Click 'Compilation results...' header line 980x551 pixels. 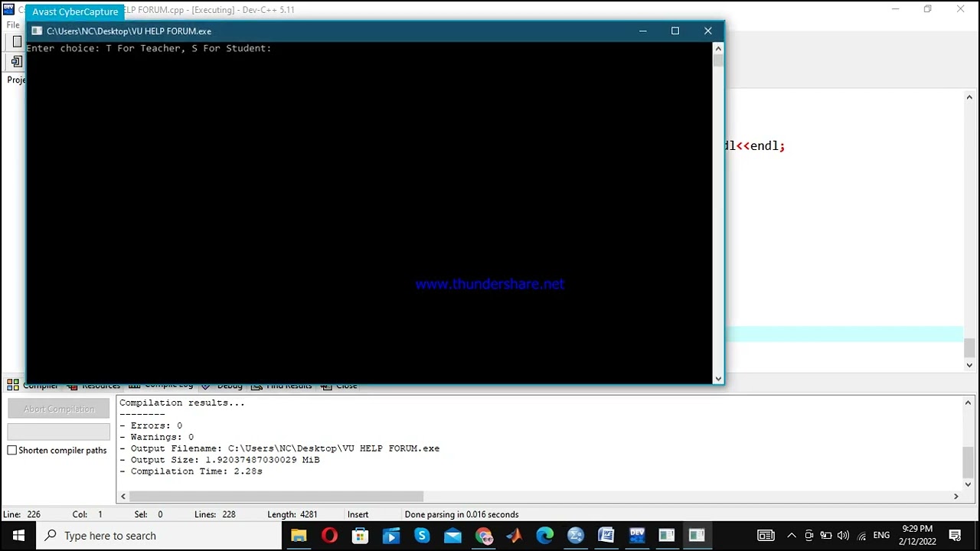(x=182, y=403)
